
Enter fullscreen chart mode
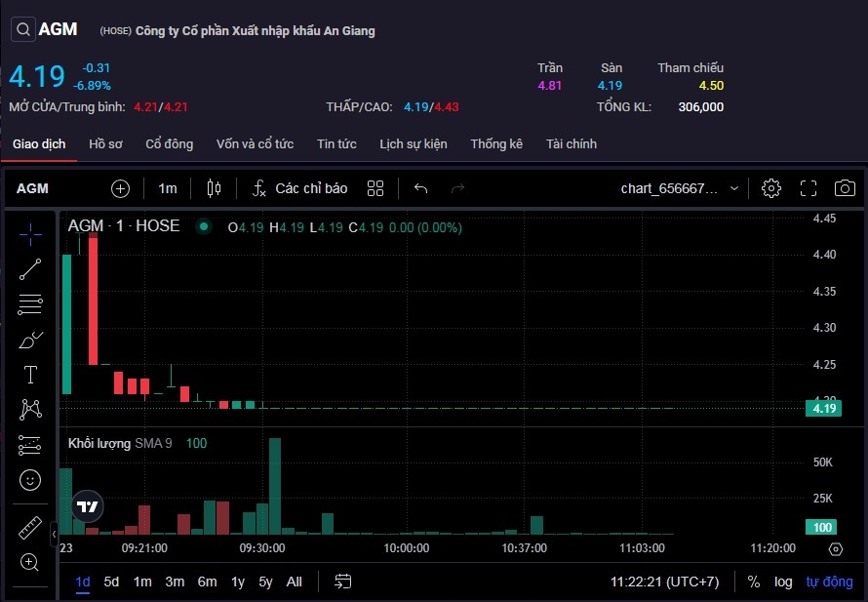[x=809, y=188]
